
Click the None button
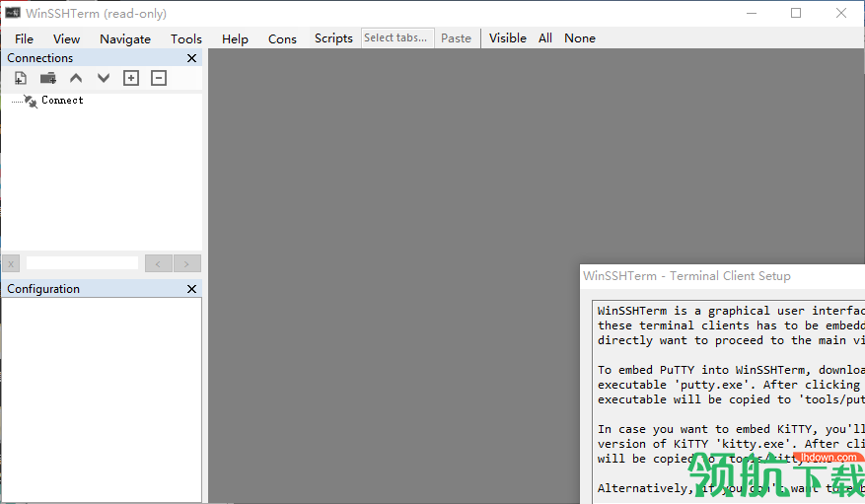pos(580,38)
